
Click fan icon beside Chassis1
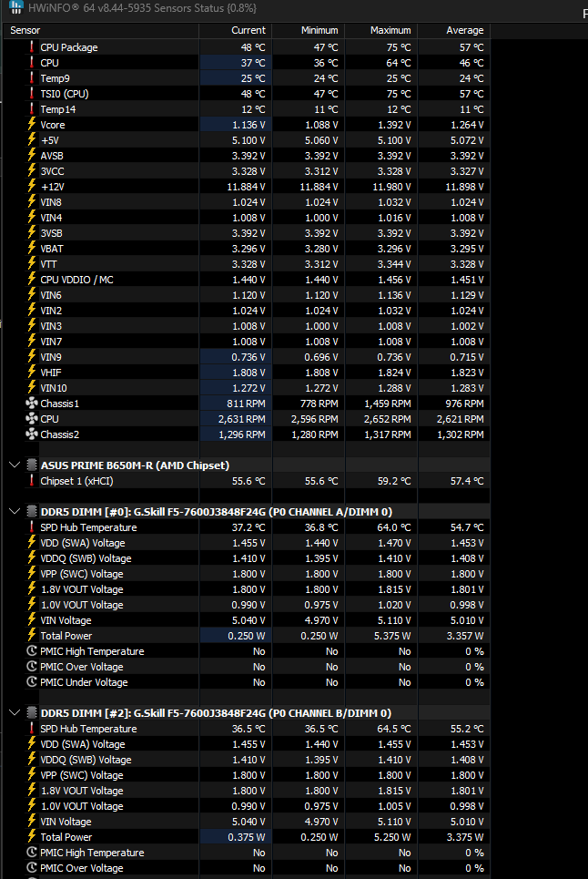coord(32,403)
